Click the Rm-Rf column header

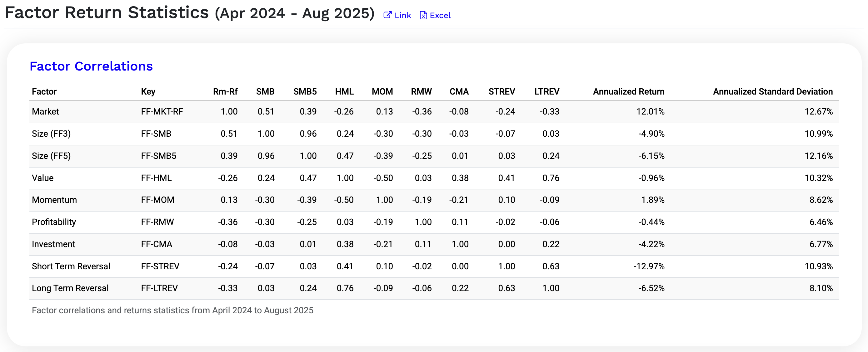[225, 91]
